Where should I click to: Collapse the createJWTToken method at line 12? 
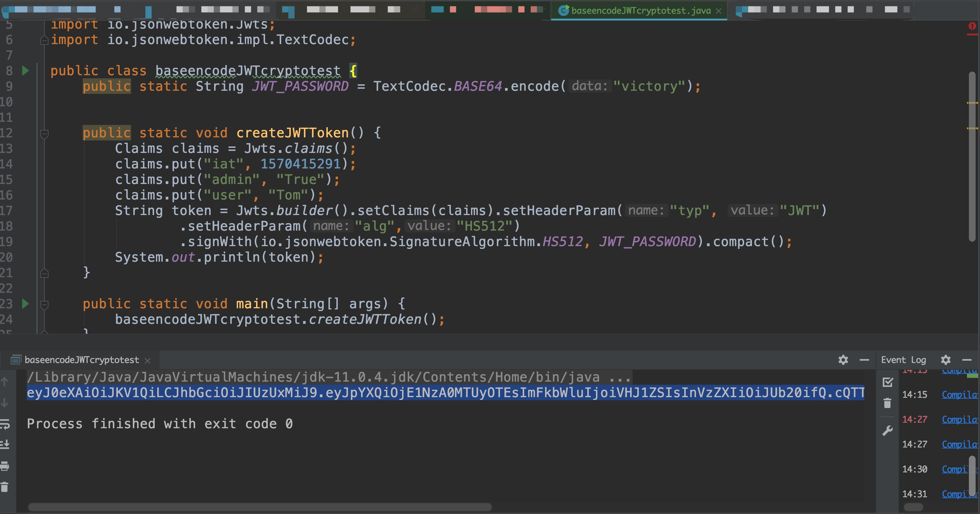coord(44,134)
